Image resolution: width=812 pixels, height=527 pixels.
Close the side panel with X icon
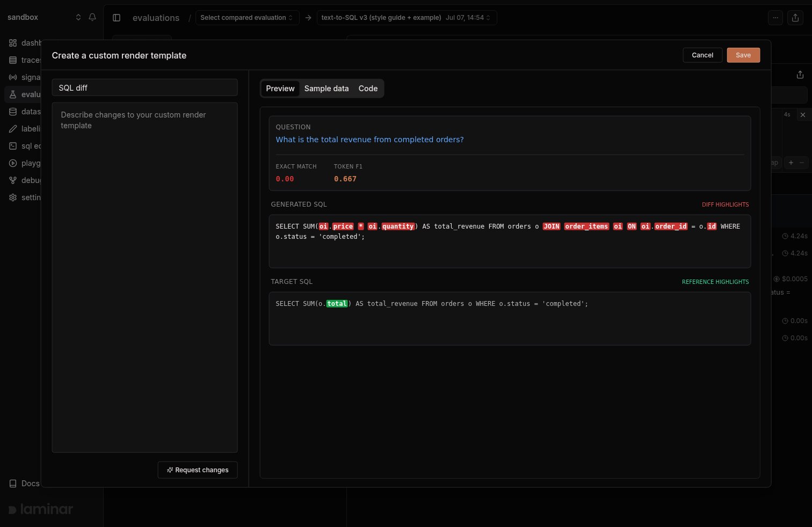pyautogui.click(x=803, y=115)
